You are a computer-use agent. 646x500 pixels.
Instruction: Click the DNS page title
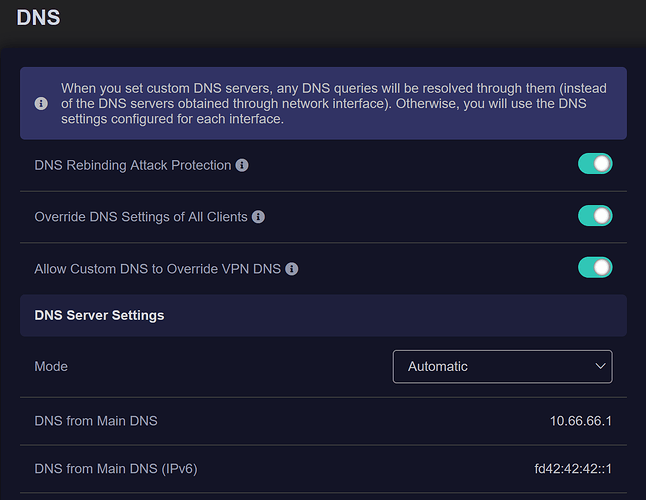point(38,17)
